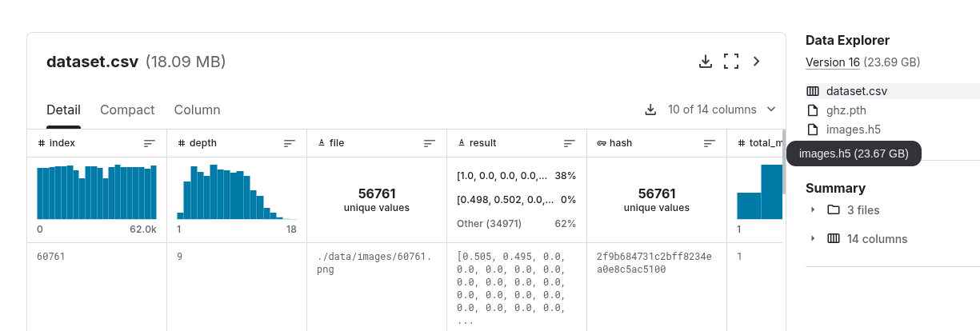Open fullscreen view of dataset.csv
The width and height of the screenshot is (980, 331).
(x=730, y=62)
